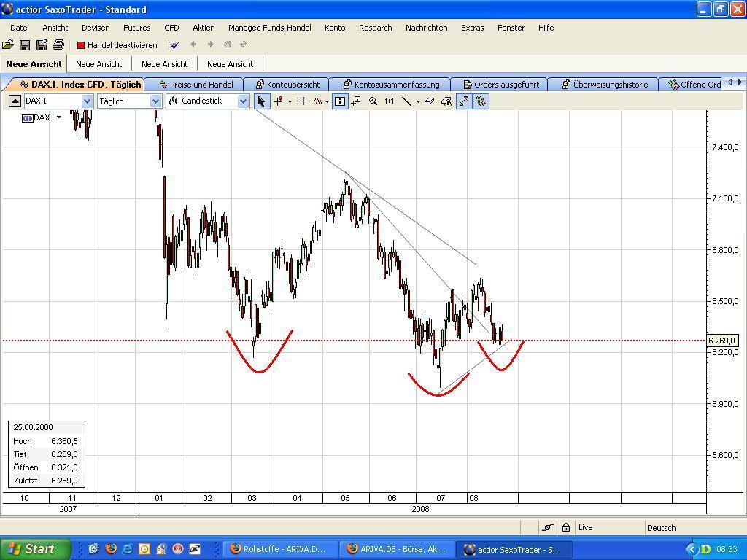Click the Handel deaktivieren button
This screenshot has height=560, width=747.
pyautogui.click(x=117, y=45)
